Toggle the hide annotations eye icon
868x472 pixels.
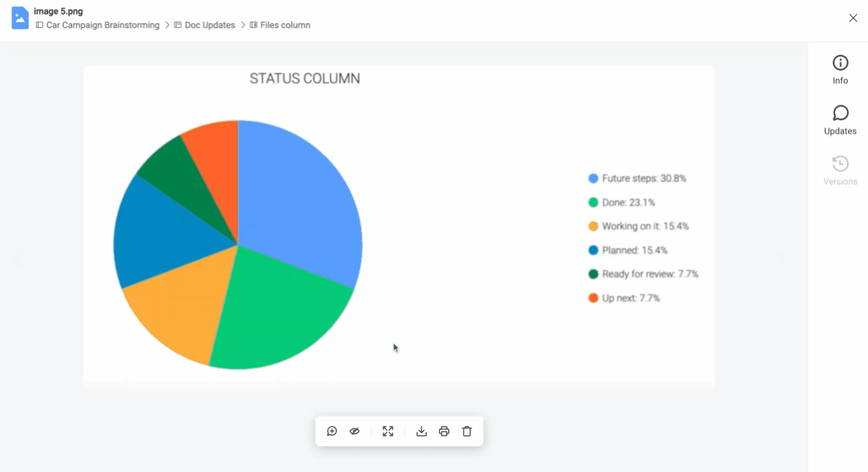click(355, 432)
